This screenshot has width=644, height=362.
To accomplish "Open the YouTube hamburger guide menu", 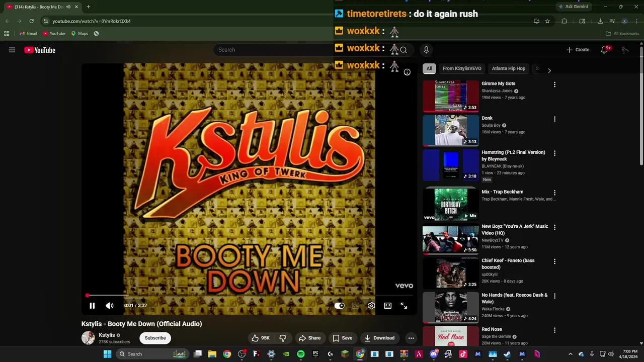I will click(x=12, y=50).
